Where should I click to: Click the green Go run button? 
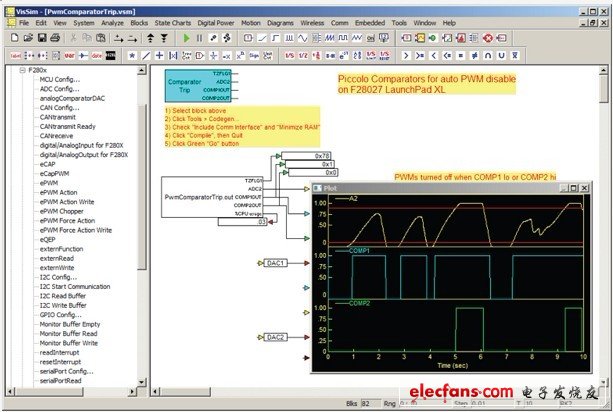[187, 37]
